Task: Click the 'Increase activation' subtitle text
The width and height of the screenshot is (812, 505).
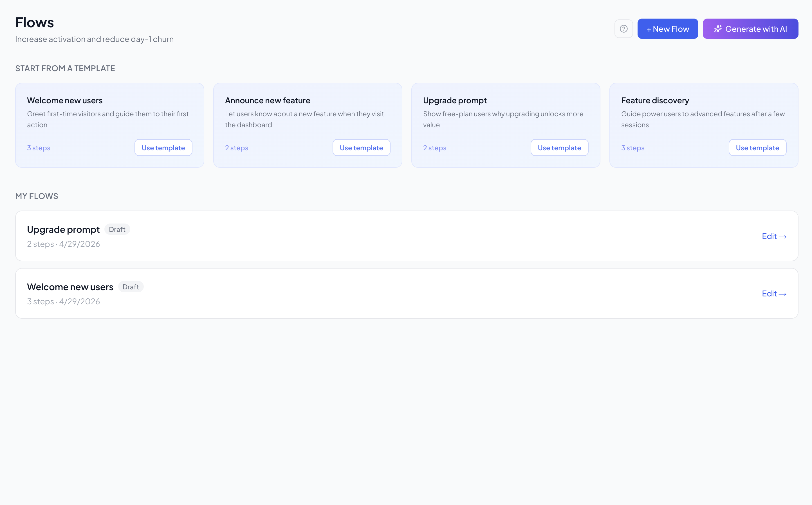Action: pos(95,39)
